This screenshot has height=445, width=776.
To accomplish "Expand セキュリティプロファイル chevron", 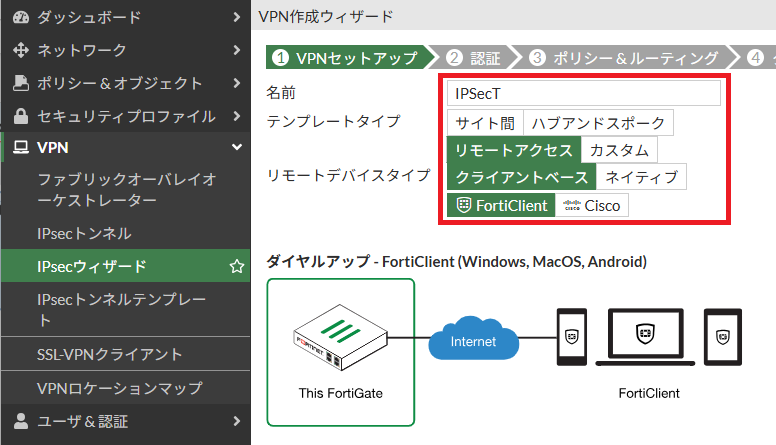I will tap(237, 116).
